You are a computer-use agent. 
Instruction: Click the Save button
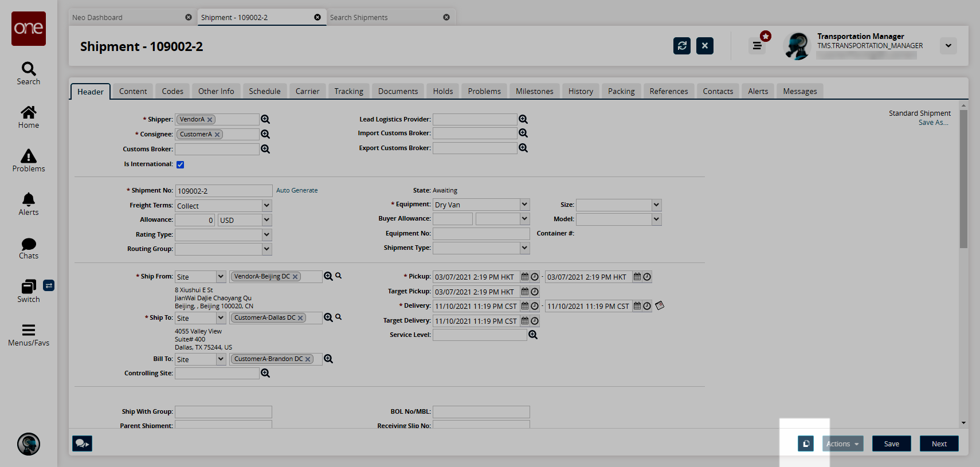[x=891, y=444]
